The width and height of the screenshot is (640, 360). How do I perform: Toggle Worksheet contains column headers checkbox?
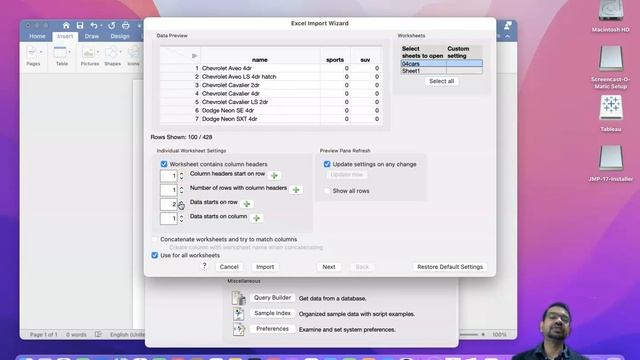pyautogui.click(x=164, y=164)
